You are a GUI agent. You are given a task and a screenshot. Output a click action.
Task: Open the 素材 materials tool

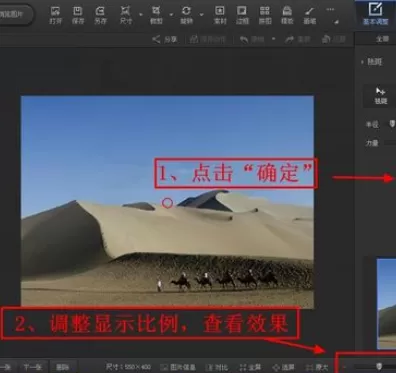(x=220, y=15)
